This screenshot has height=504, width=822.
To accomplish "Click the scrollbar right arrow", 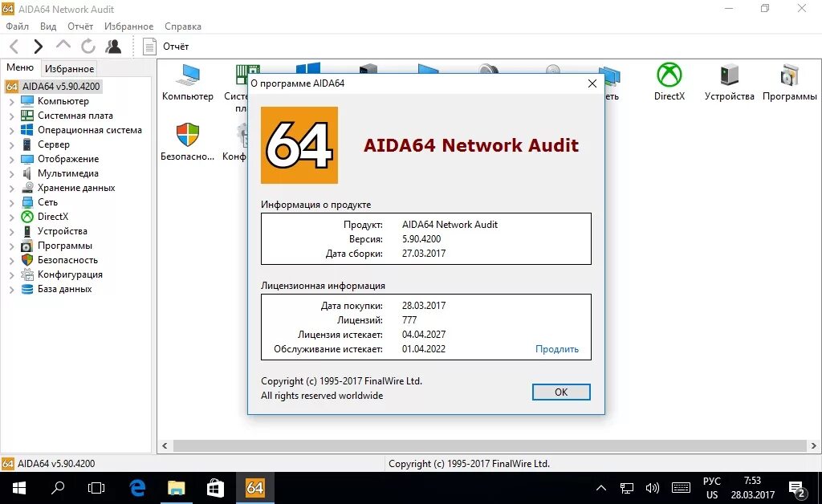I will [814, 446].
